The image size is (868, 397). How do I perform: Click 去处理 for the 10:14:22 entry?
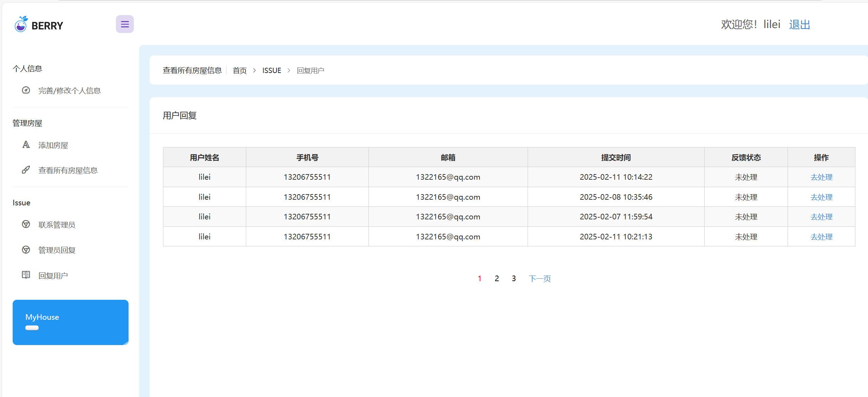coord(821,177)
